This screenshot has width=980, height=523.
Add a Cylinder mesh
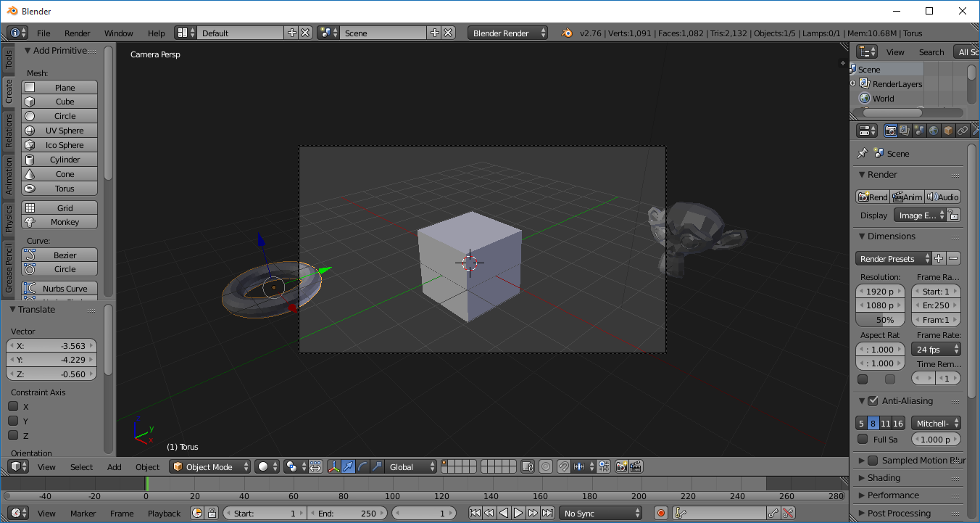[x=59, y=160]
